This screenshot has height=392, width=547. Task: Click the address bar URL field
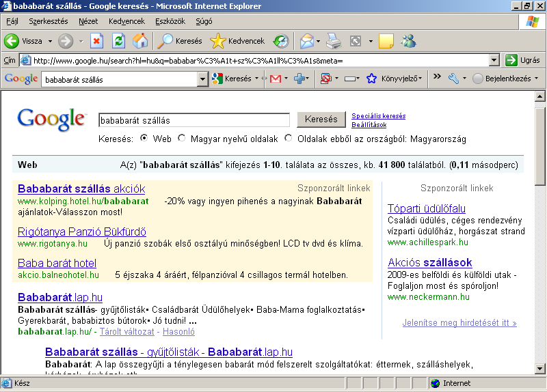pos(254,60)
